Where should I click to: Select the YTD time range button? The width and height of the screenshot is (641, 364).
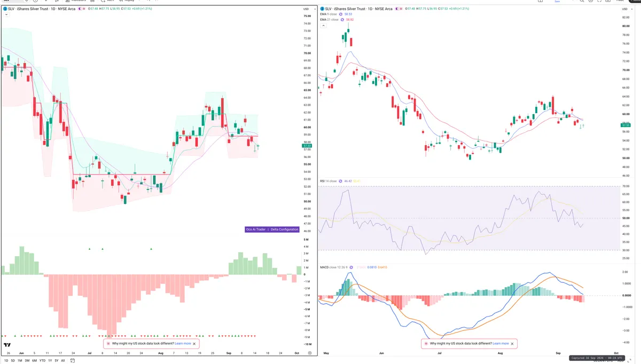click(42, 361)
